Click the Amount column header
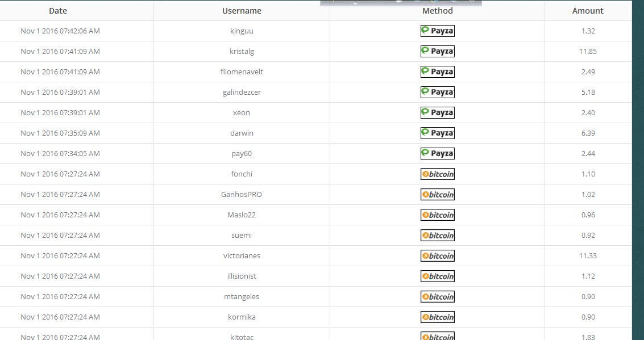This screenshot has width=644, height=340. 588,11
